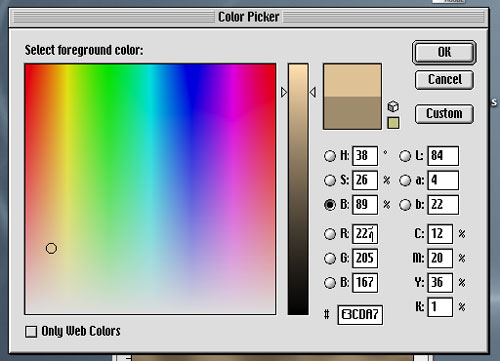
Task: Click the Cyan field showing 12
Action: click(440, 234)
